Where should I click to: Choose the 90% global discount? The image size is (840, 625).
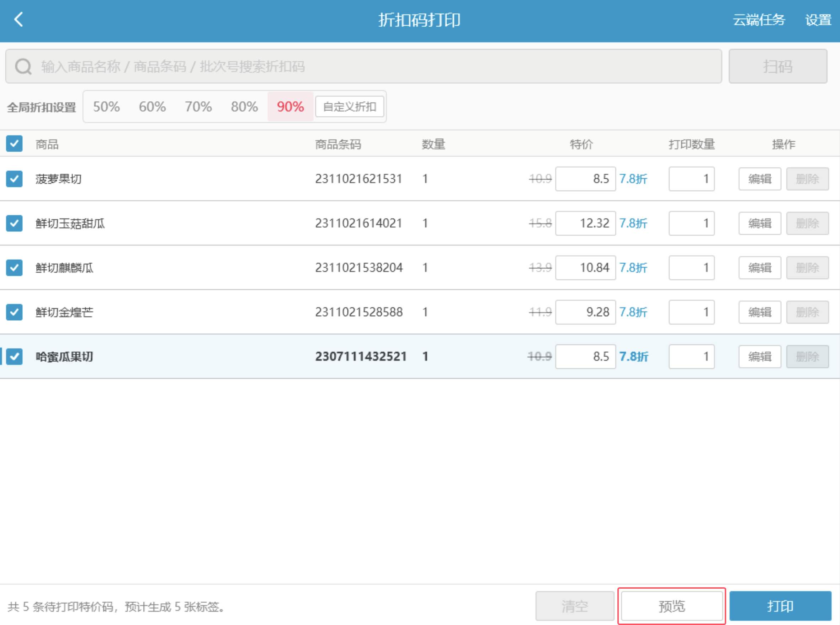[x=290, y=107]
